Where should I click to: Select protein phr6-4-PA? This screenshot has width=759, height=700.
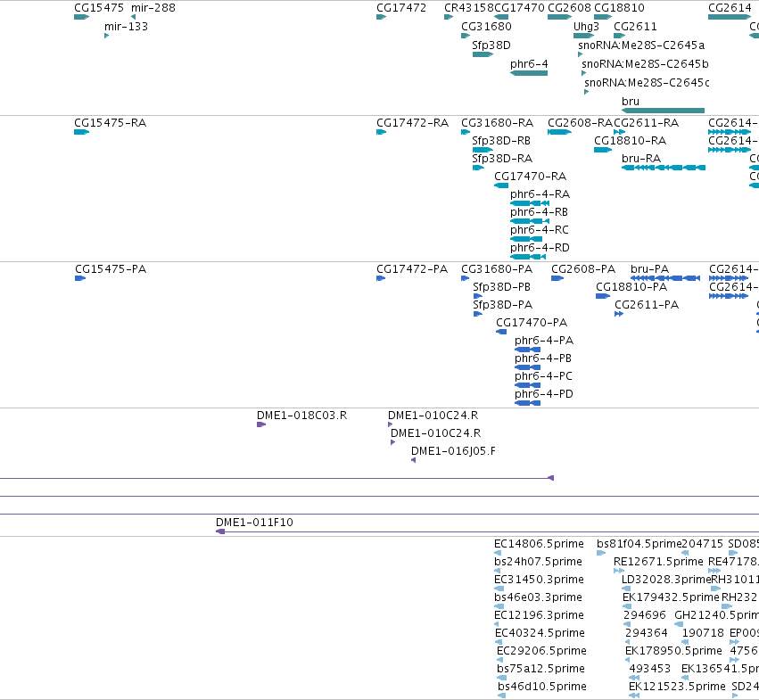(x=528, y=350)
